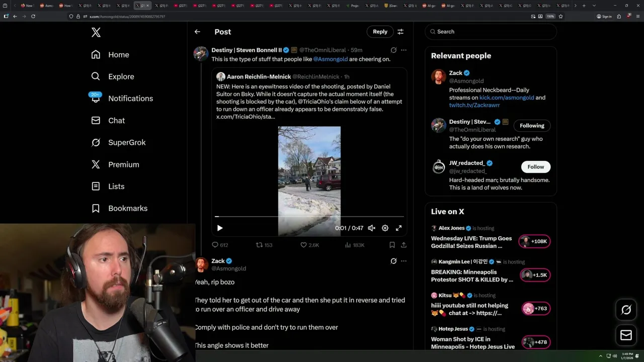View post analytics showing 183K

tap(355, 245)
